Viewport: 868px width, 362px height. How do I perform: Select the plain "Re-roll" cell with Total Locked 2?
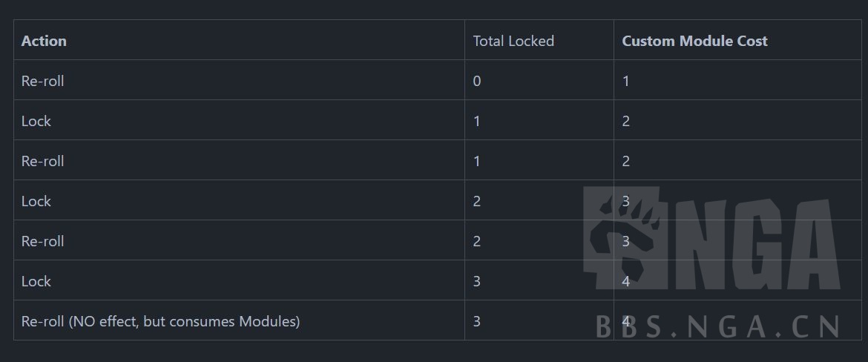tap(42, 241)
